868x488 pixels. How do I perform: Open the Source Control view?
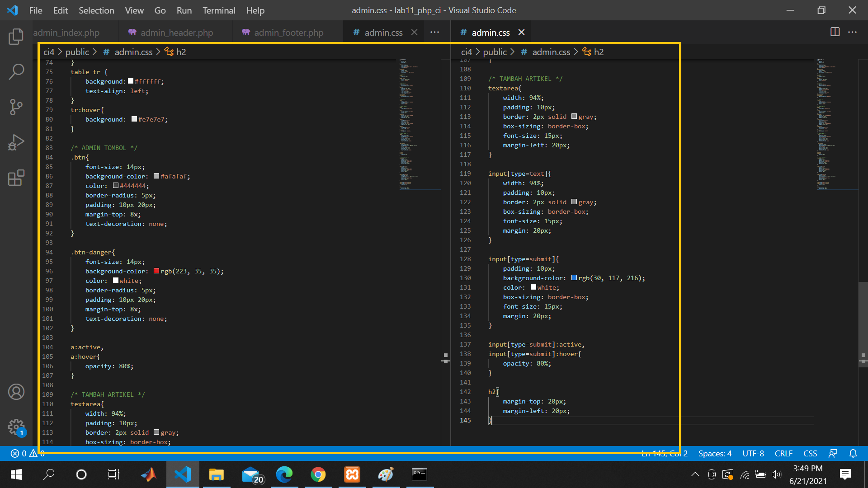pos(16,107)
